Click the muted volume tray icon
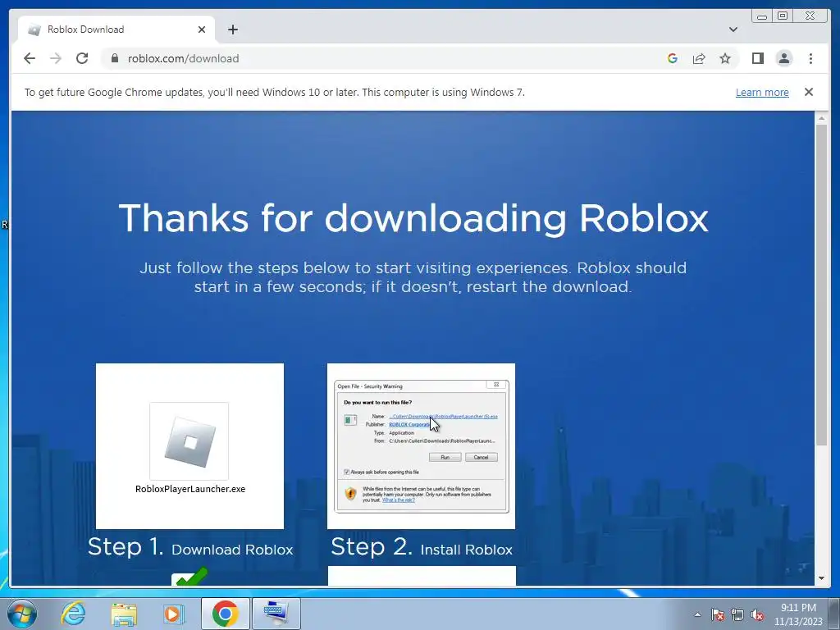Viewport: 840px width, 630px height. click(x=757, y=614)
